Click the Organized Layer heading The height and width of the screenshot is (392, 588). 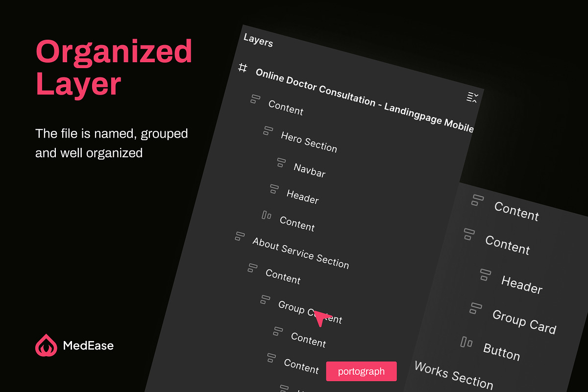[114, 68]
